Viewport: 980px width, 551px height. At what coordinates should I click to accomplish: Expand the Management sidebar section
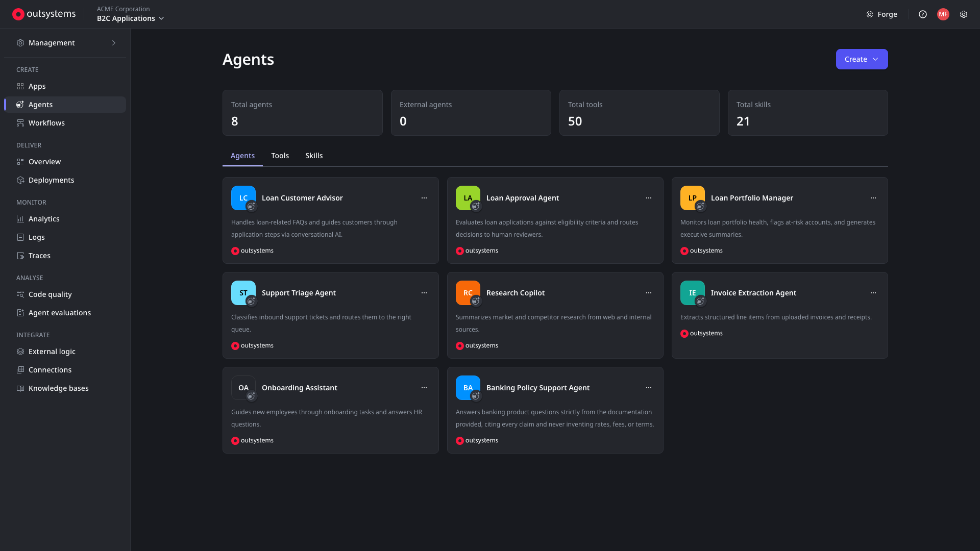(x=65, y=43)
